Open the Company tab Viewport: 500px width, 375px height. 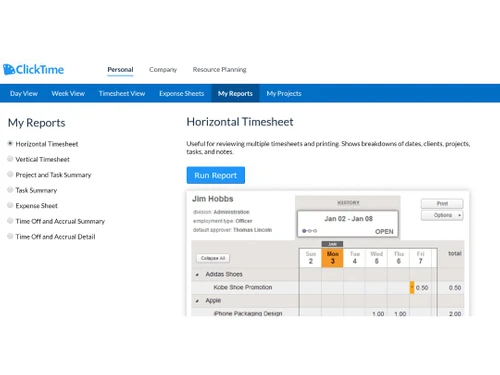(x=163, y=70)
